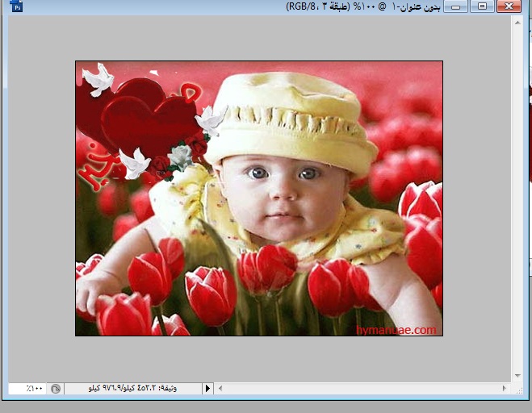
Task: Click the horizontal scrollbar left arrow
Action: (220, 388)
